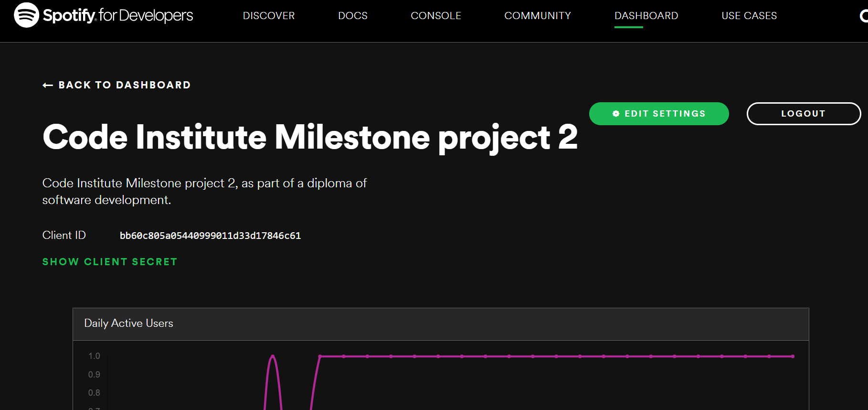The height and width of the screenshot is (410, 868).
Task: Click the last data point on the chart line
Action: pos(793,356)
